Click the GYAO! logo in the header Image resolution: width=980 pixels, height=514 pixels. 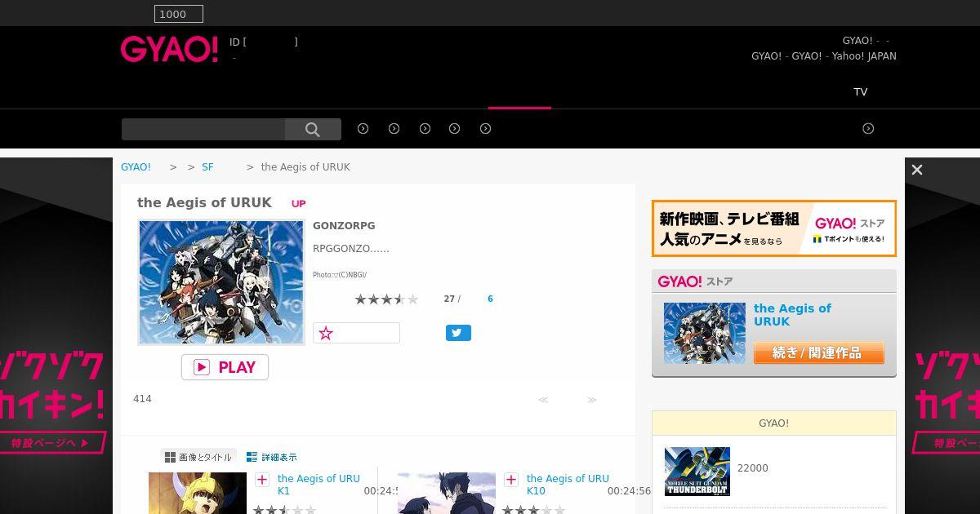(169, 49)
